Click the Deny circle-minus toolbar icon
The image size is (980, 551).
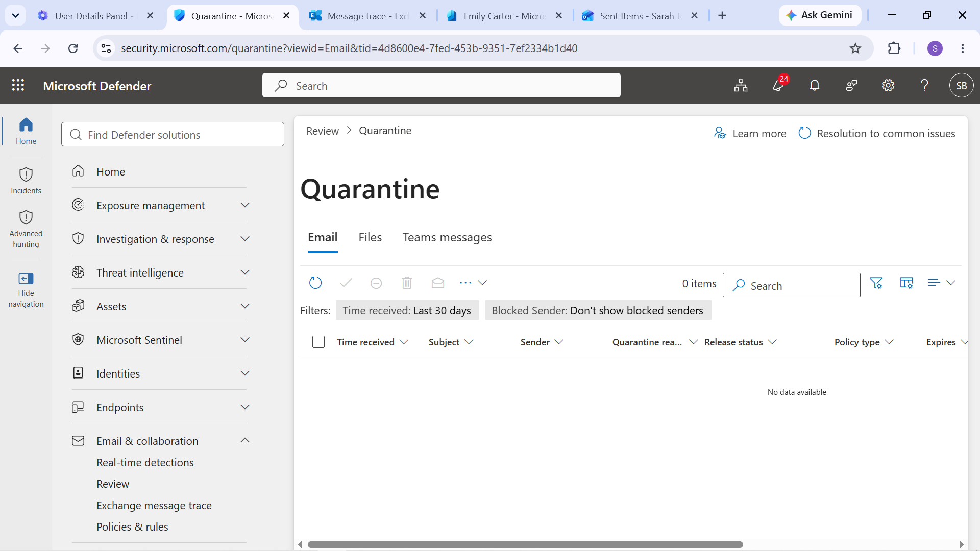click(x=376, y=283)
